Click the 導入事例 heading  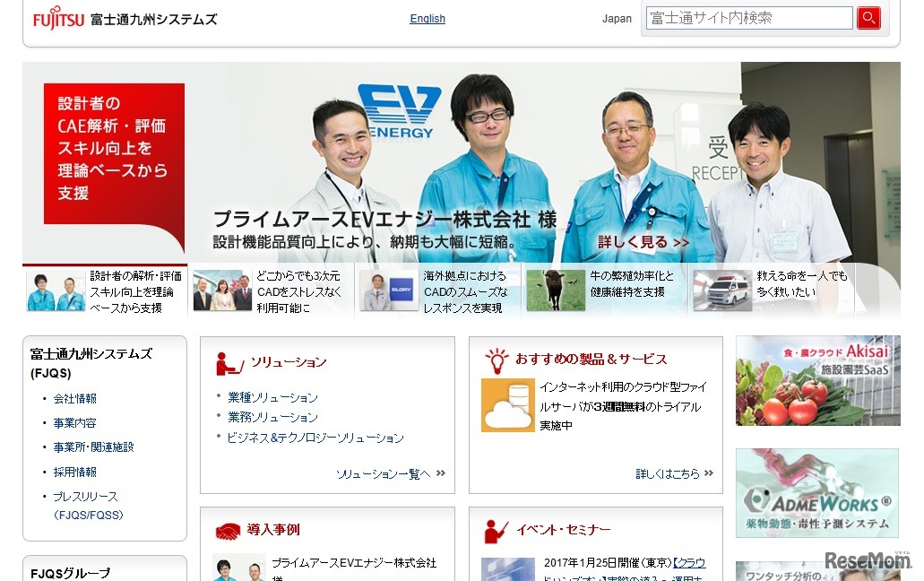pos(273,530)
